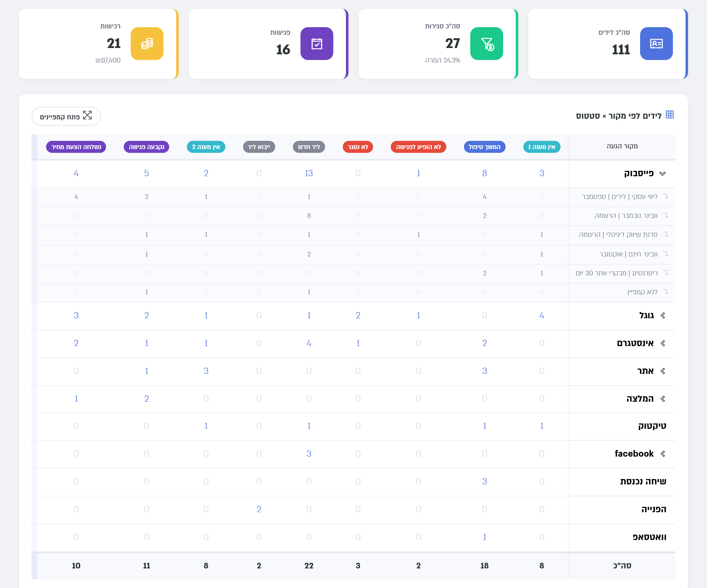The width and height of the screenshot is (707, 588).
Task: Open the 4 אין מענה 1 count for גוגל
Action: [x=542, y=315]
